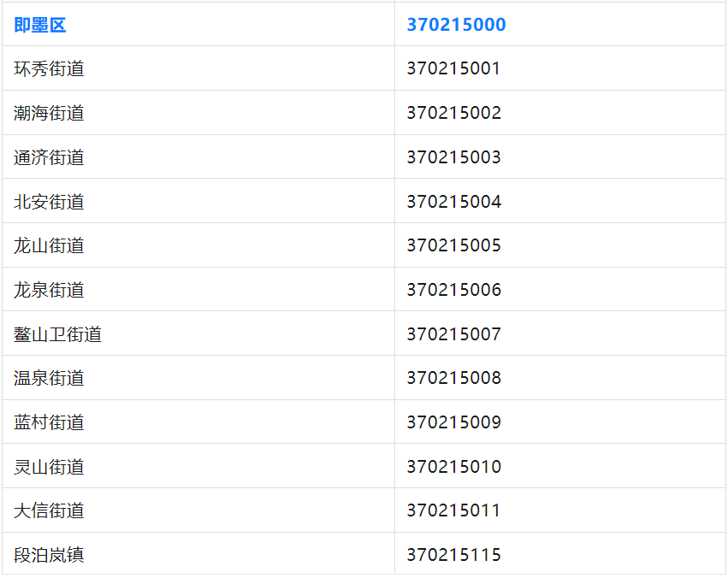Select the code 370215010
The image size is (728, 578).
pyautogui.click(x=453, y=468)
